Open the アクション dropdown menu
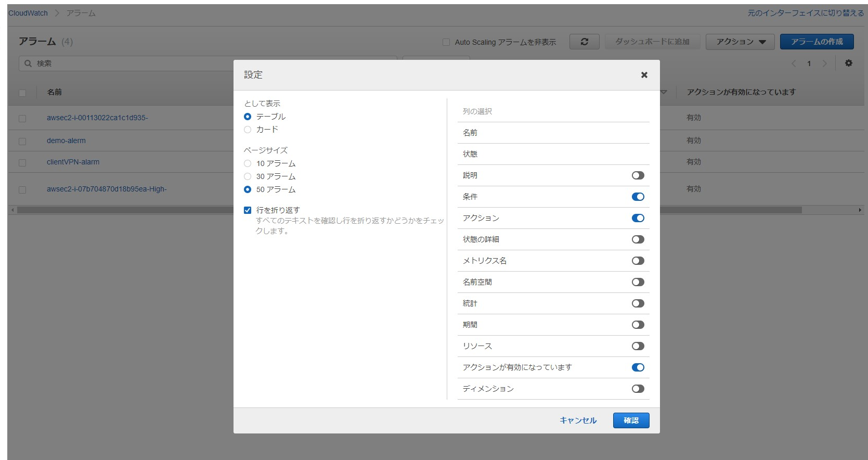This screenshot has height=460, width=868. (x=740, y=42)
